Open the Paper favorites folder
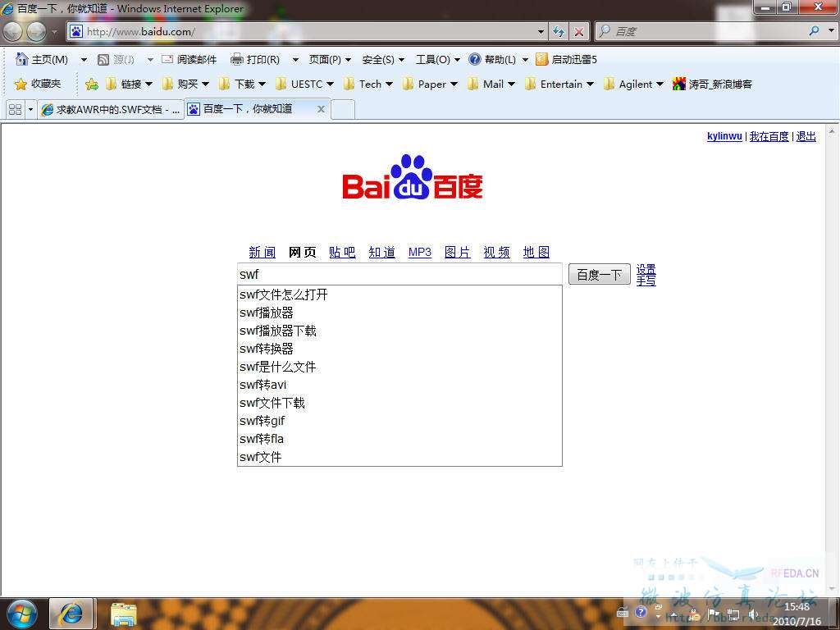840x630 pixels. 431,84
